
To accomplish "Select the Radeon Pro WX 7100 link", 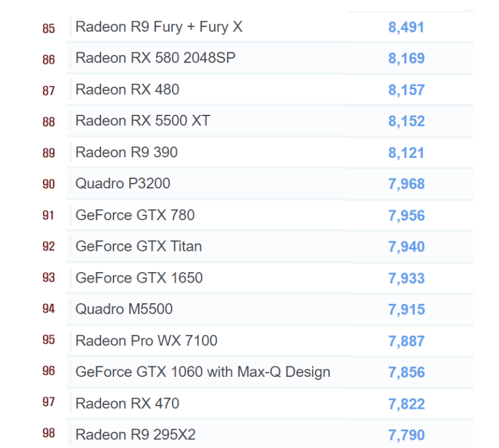I will (x=147, y=341).
